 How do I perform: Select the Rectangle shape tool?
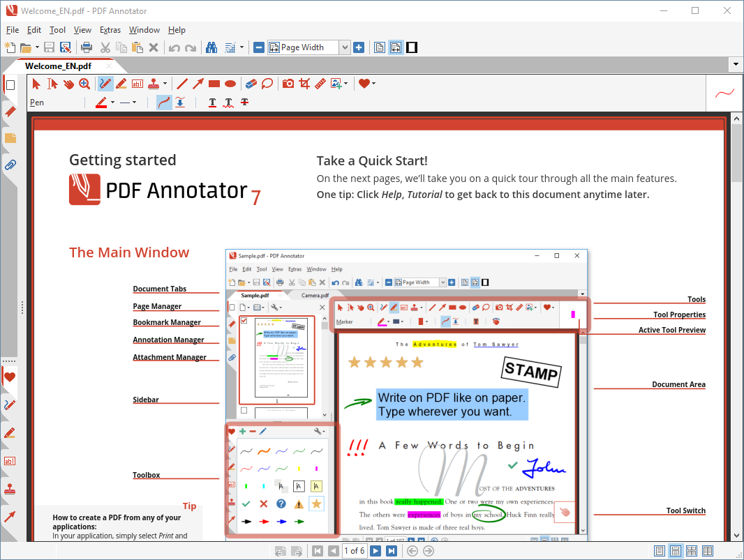[214, 84]
